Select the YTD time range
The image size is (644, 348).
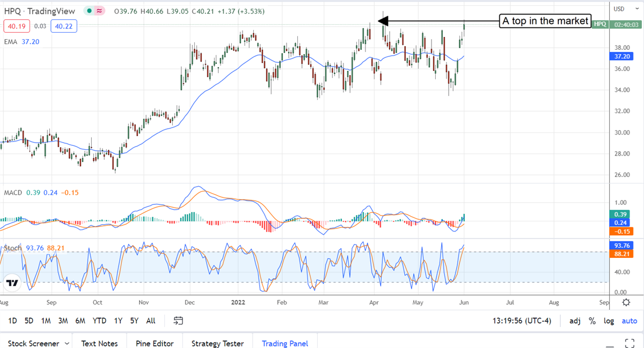(99, 321)
